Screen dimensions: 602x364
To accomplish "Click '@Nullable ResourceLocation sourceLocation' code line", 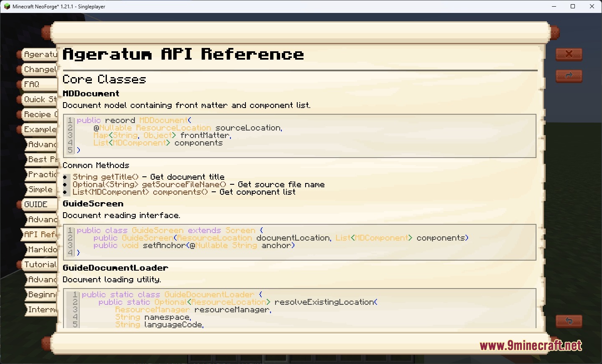I will (x=188, y=128).
